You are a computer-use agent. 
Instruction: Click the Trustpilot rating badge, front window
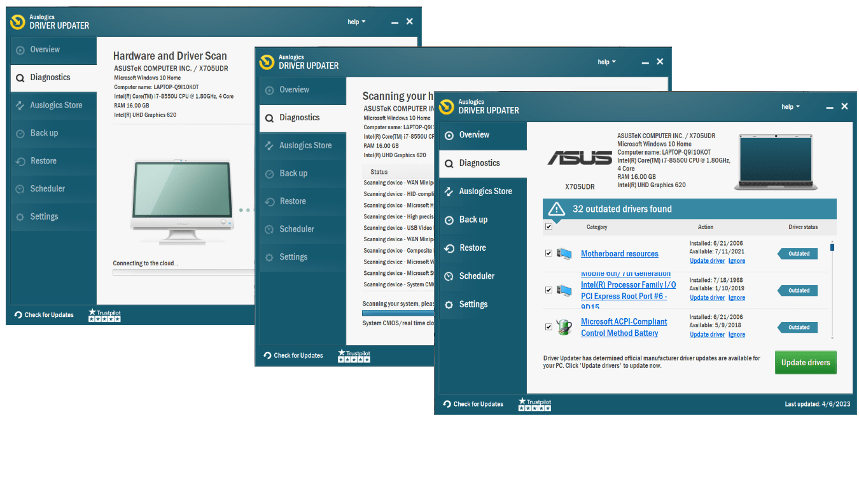pyautogui.click(x=534, y=404)
